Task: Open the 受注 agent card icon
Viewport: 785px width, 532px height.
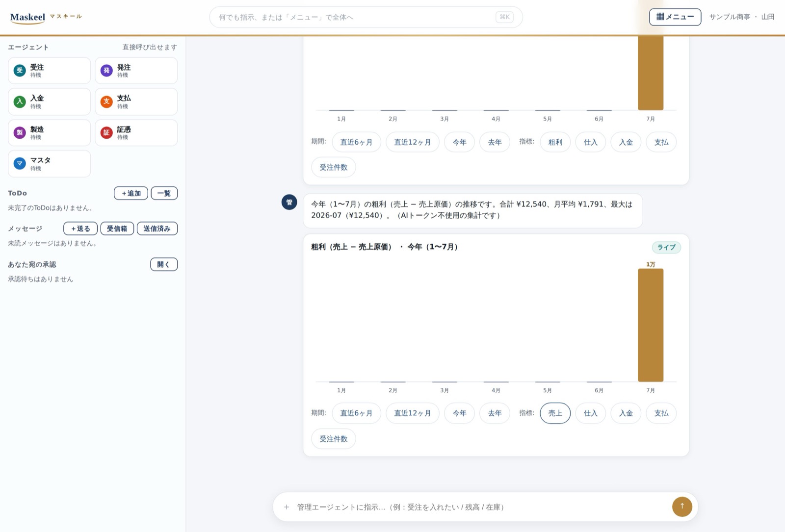Action: [20, 71]
